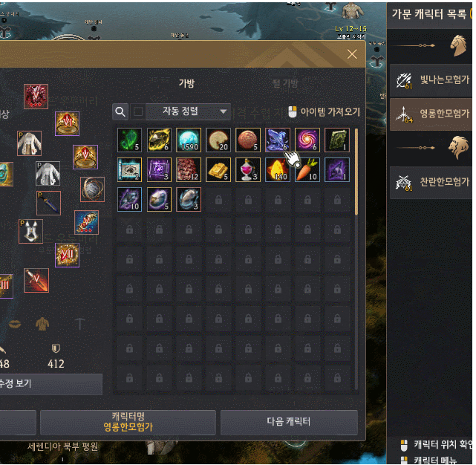The image size is (476, 465).
Task: Toggle the checkbox beside 자동 정렬
Action: coord(138,111)
